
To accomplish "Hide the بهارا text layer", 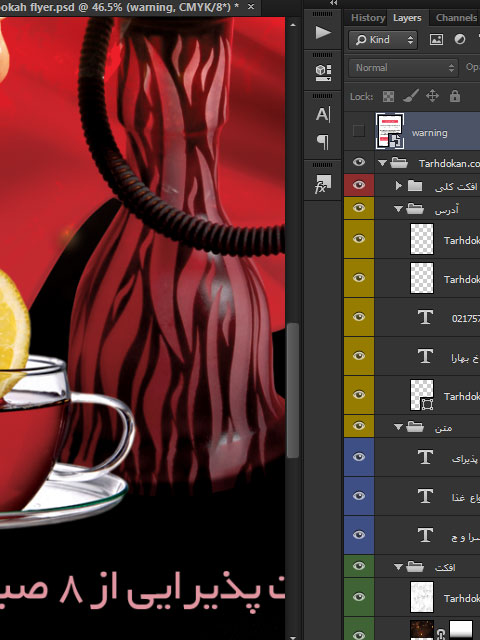I will click(x=359, y=356).
